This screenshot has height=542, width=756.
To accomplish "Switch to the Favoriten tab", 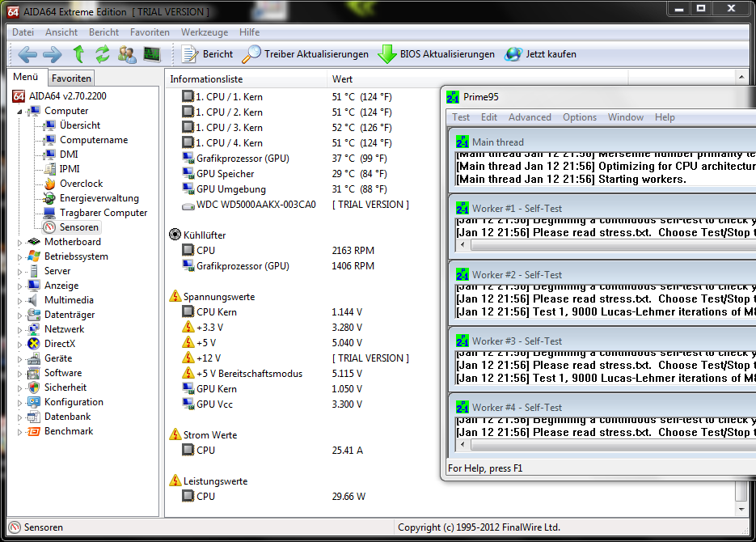I will [71, 78].
